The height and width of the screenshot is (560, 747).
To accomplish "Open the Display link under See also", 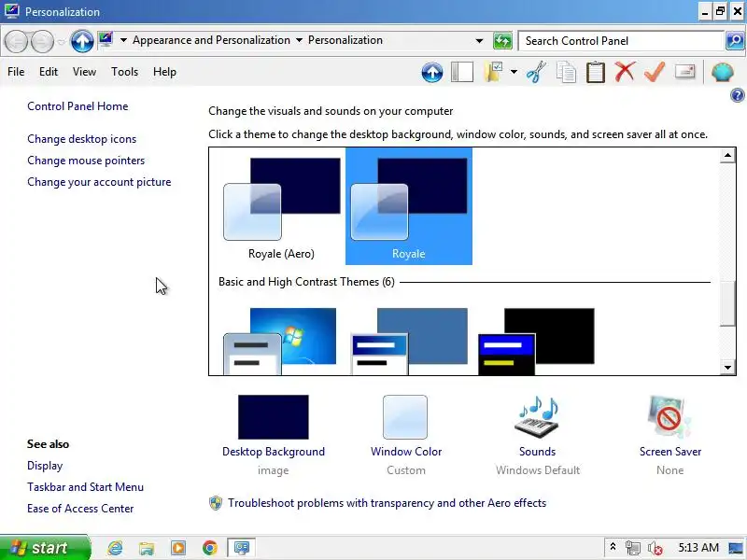I will (45, 466).
